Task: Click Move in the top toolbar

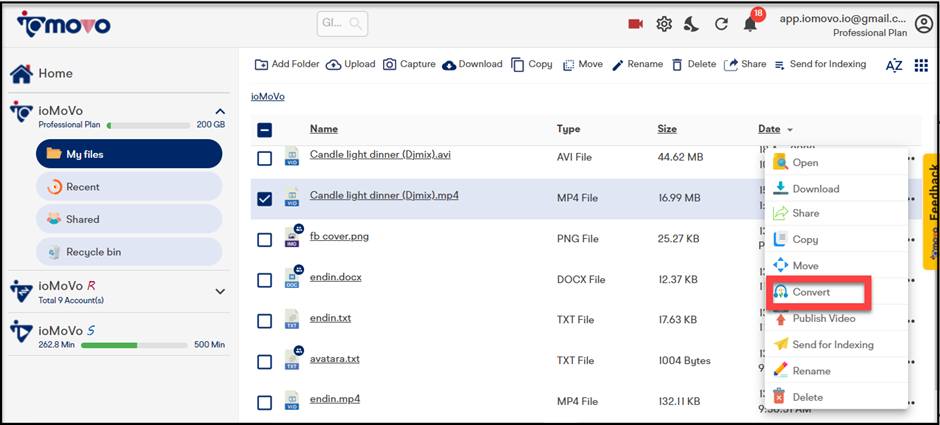Action: tap(583, 64)
